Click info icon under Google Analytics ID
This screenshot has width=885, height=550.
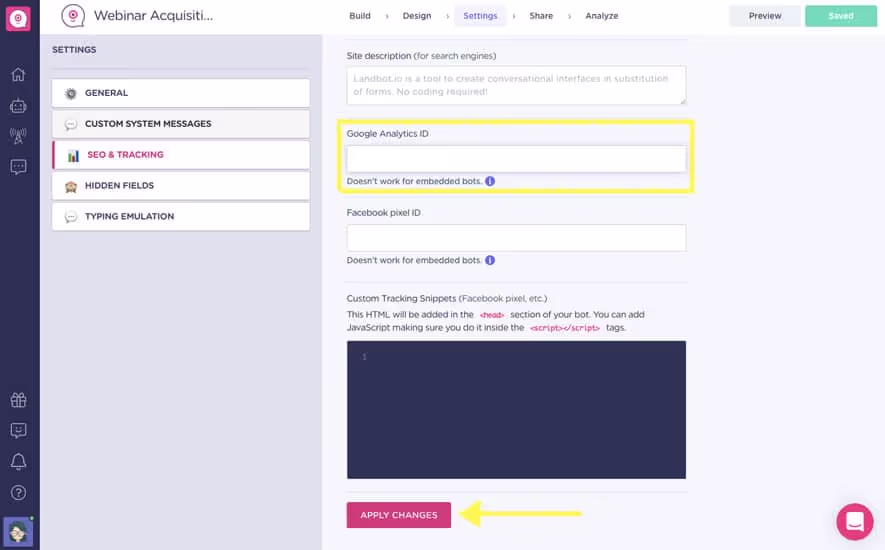tap(490, 181)
